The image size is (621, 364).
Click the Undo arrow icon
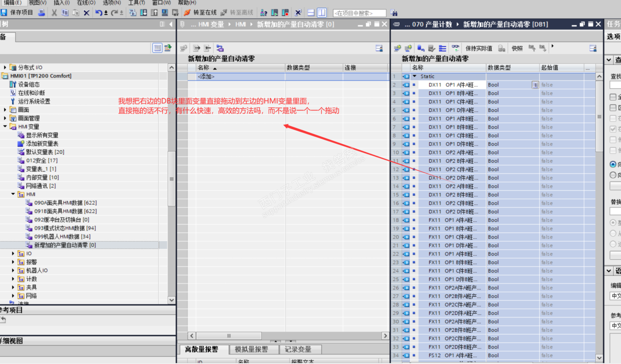98,13
